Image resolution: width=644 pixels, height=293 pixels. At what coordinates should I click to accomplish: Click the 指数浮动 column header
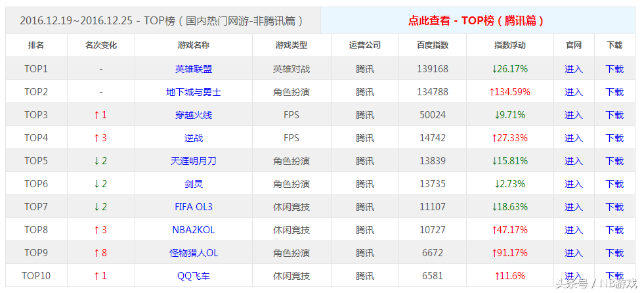[x=509, y=45]
